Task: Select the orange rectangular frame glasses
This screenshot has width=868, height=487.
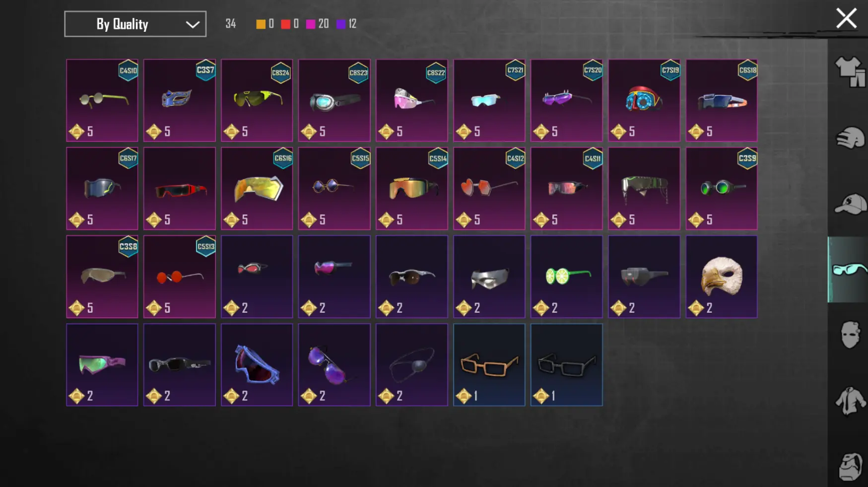Action: pos(489,365)
